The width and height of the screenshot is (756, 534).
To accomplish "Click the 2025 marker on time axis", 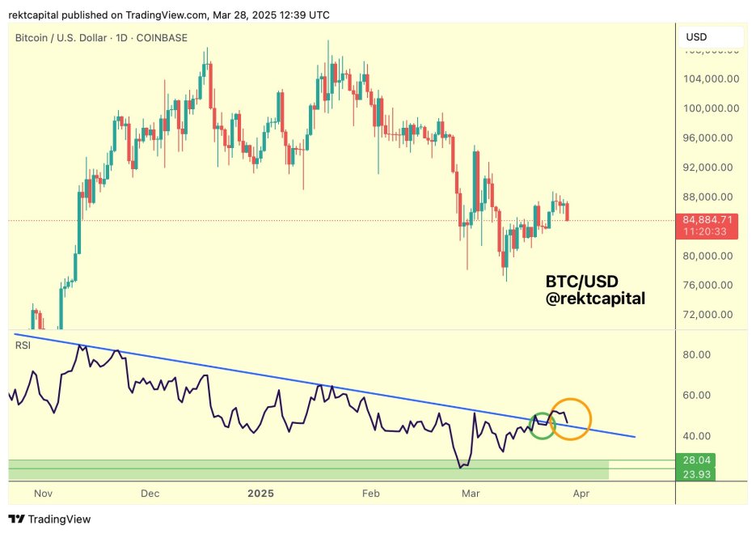I will (x=260, y=494).
